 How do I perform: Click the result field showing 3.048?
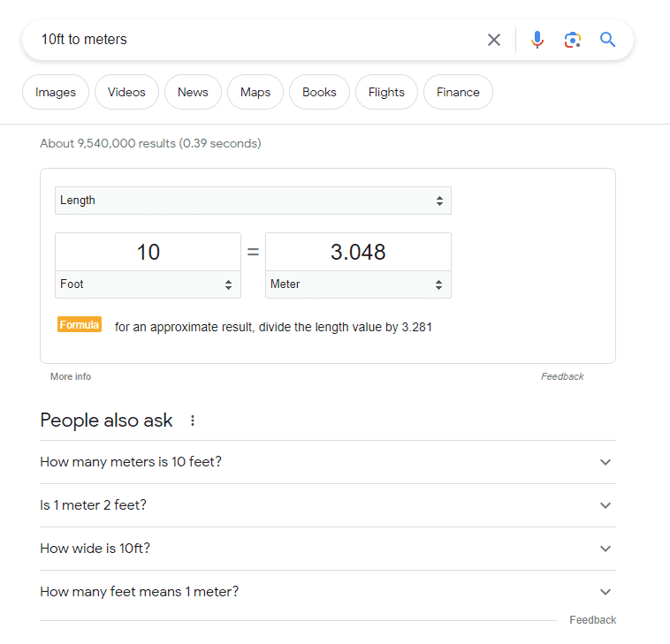358,253
